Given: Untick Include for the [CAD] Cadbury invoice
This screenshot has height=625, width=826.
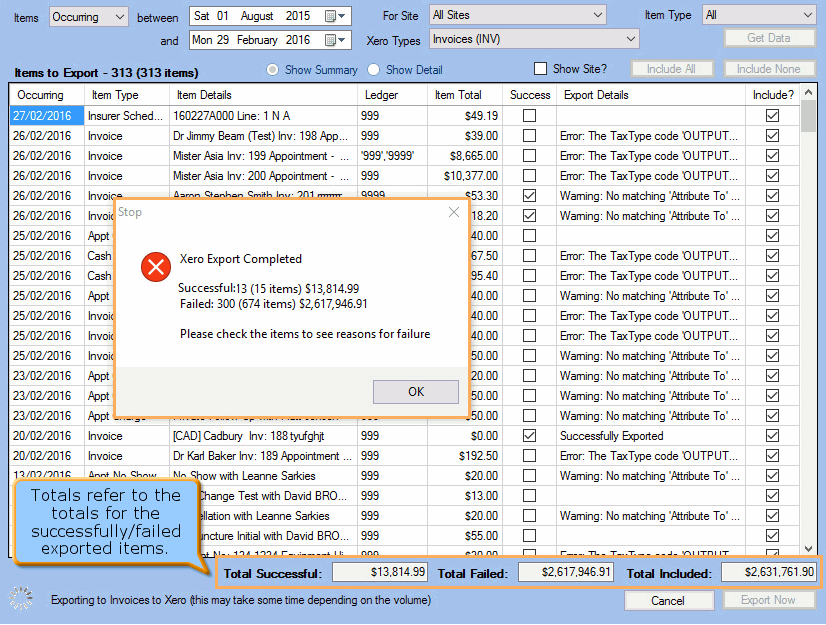Looking at the screenshot, I should [772, 436].
